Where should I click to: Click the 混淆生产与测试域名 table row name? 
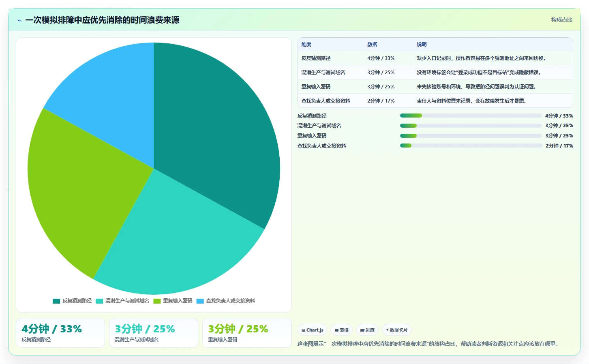tap(323, 73)
